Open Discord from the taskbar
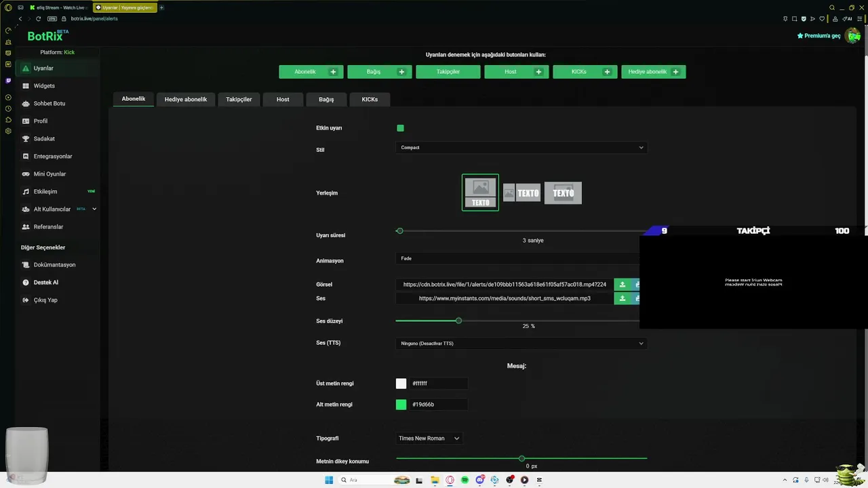868x488 pixels. point(479,480)
